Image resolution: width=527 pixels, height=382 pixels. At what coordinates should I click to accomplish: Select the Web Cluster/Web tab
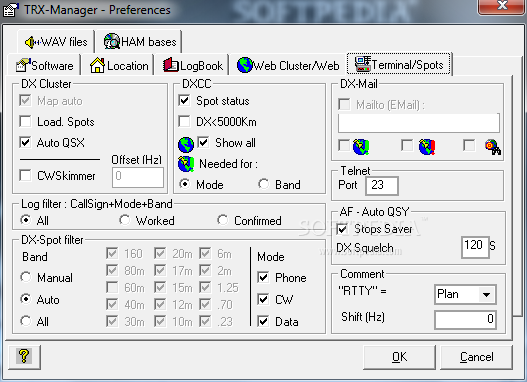tap(288, 65)
